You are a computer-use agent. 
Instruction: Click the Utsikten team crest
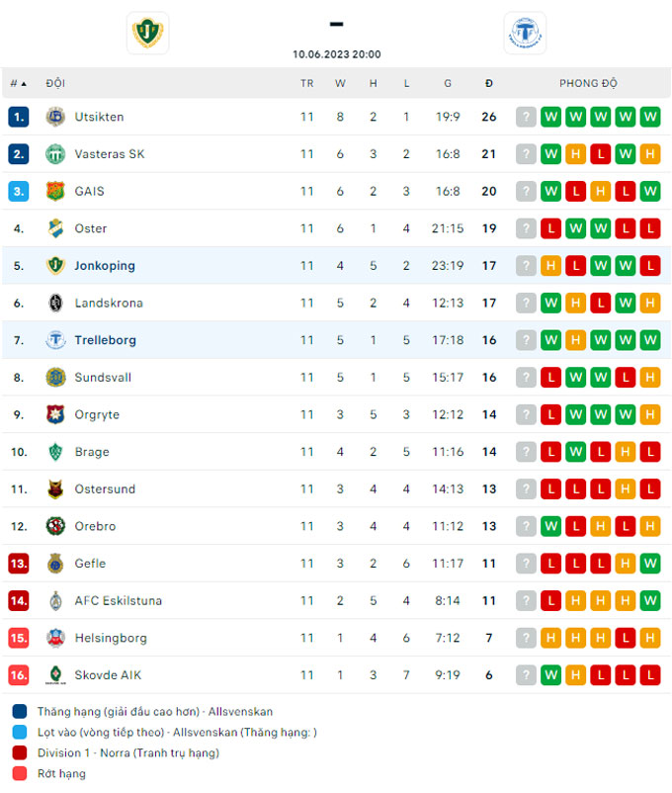(x=56, y=117)
